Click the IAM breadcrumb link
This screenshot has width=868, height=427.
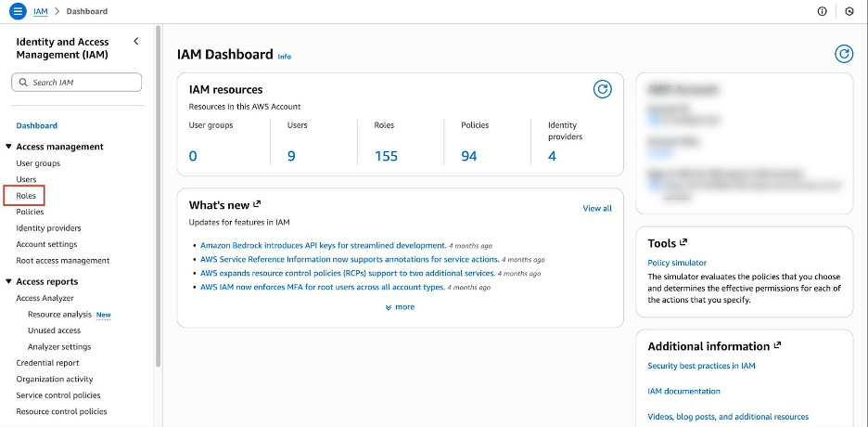click(41, 11)
